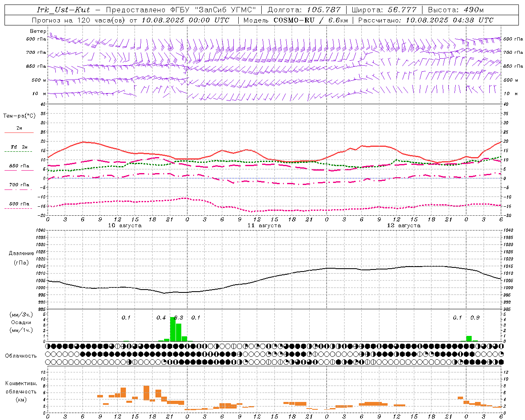Click the latitude value 'Широта: 56.777'

coord(384,10)
